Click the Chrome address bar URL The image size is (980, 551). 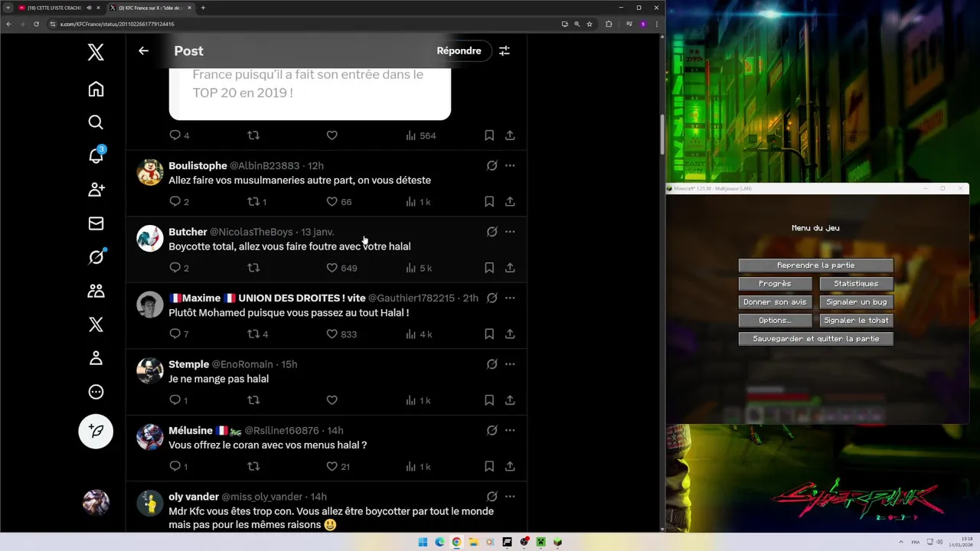117,24
